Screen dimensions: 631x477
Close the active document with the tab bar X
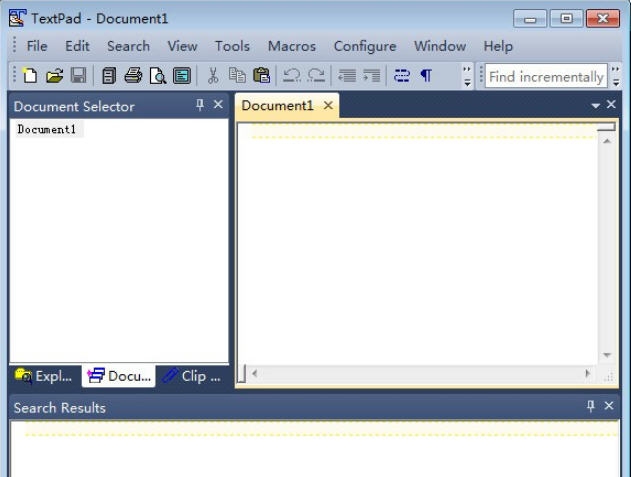(611, 104)
